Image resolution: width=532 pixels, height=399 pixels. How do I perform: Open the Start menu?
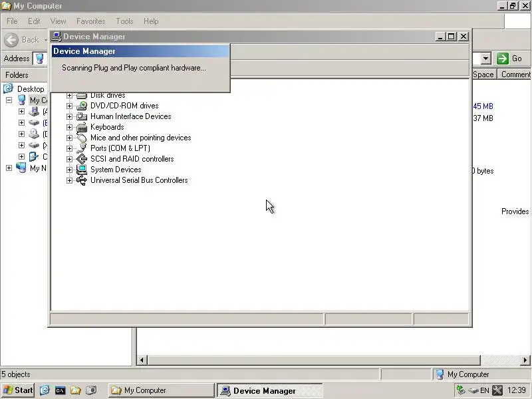click(x=18, y=390)
